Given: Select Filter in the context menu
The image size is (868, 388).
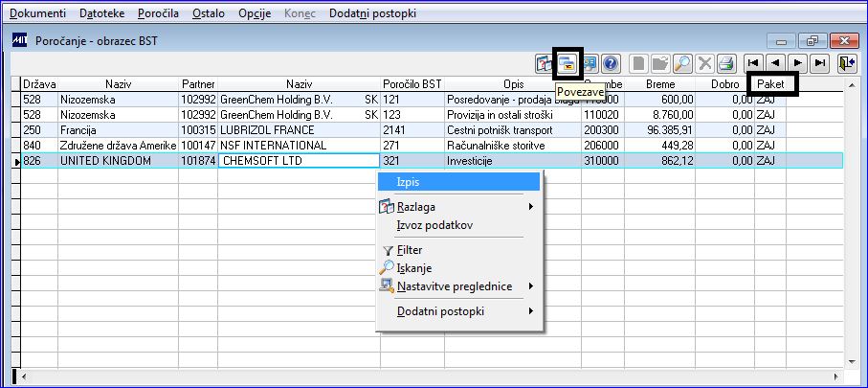Looking at the screenshot, I should tap(410, 250).
